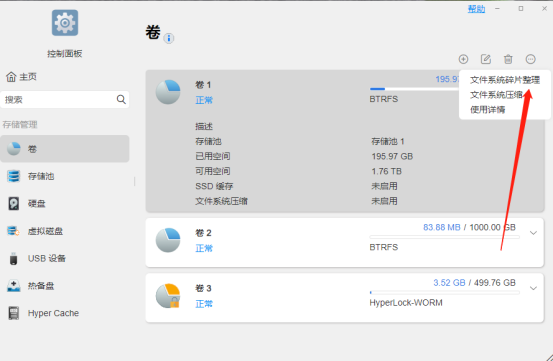
Task: Select the 卷 1 title text
Action: 203,85
